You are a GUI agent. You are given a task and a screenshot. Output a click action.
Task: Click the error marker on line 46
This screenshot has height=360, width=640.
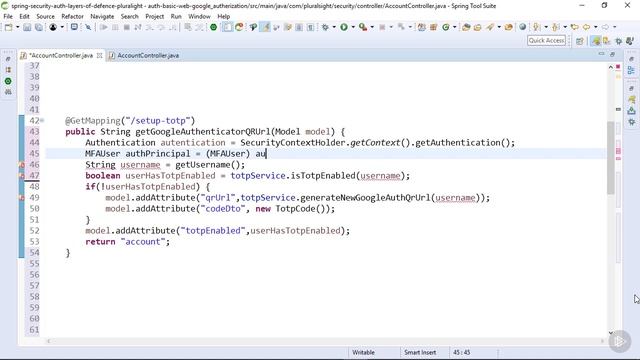[x=22, y=165]
